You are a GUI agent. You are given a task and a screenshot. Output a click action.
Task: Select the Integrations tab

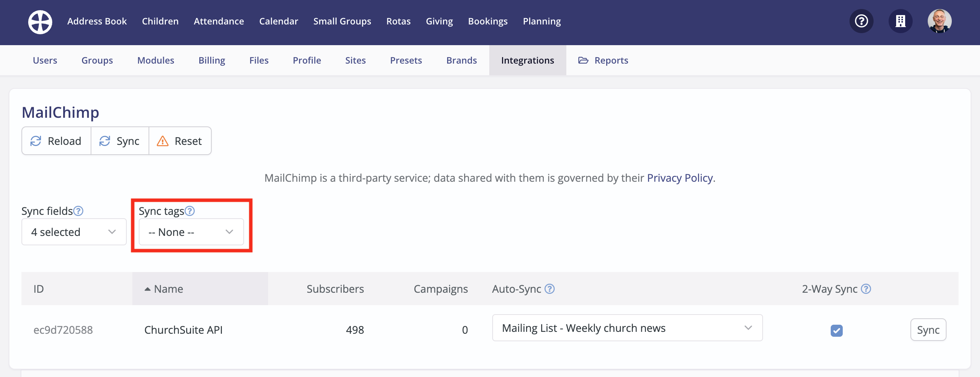click(527, 60)
